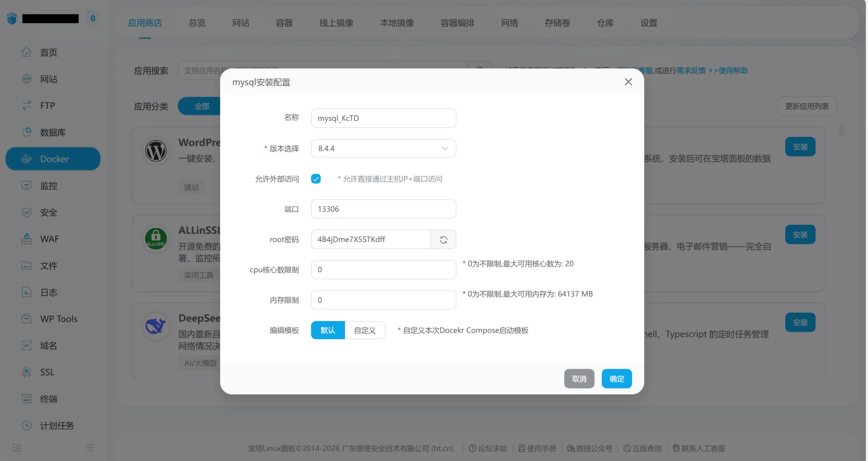
Task: Open the 域名 domain icon
Action: coord(26,345)
